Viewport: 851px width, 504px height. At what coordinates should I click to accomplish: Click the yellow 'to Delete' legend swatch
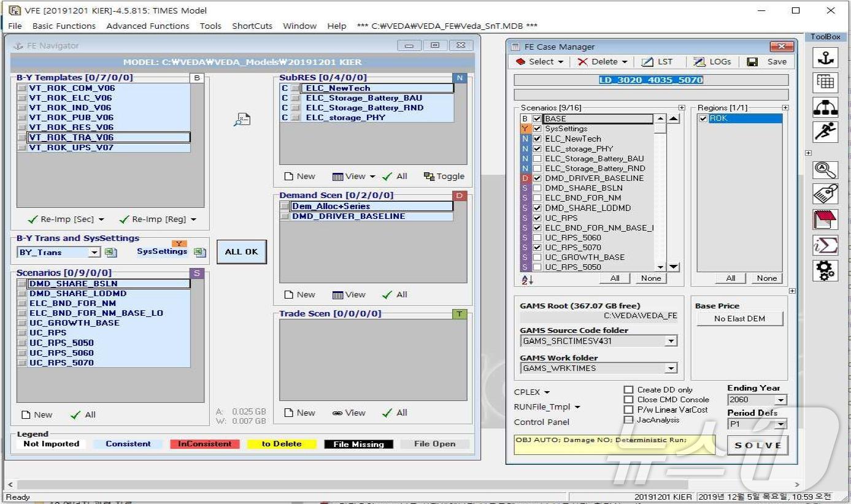pos(282,444)
